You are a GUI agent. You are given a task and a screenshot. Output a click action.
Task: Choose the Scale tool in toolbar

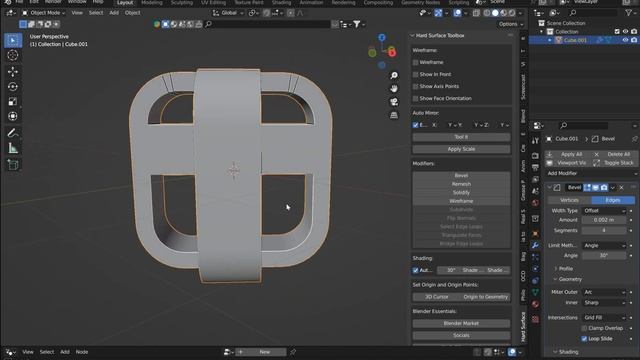tap(13, 101)
